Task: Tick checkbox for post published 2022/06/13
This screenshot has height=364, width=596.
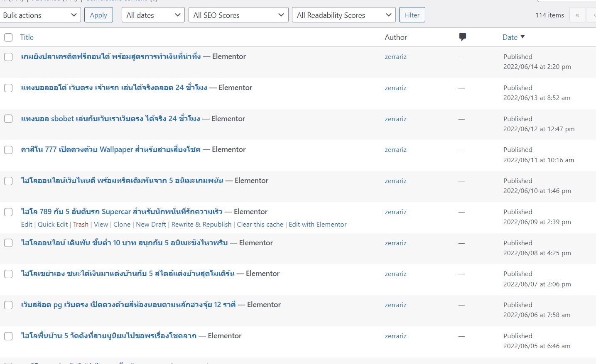Action: point(8,88)
